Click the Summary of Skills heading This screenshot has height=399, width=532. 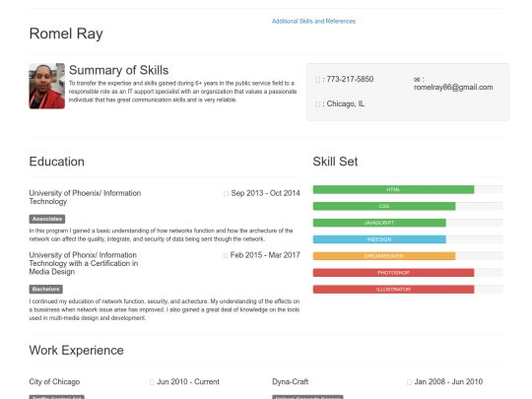(119, 70)
